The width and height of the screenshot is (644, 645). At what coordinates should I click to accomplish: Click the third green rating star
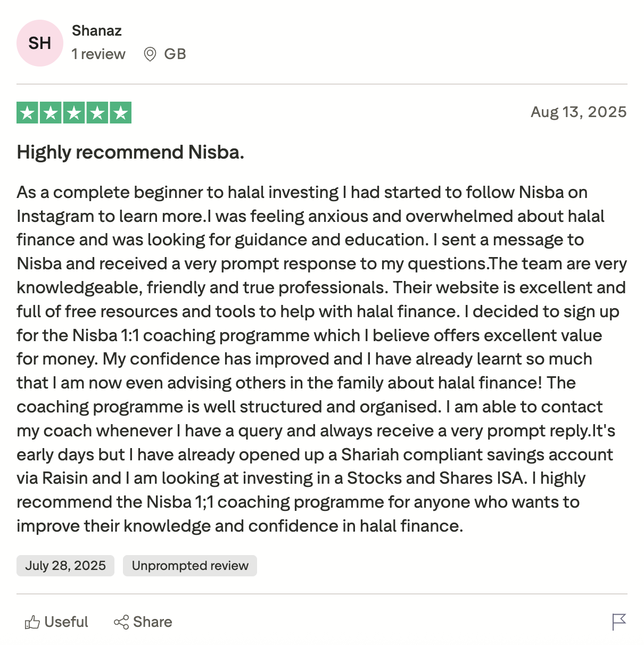[x=74, y=113]
